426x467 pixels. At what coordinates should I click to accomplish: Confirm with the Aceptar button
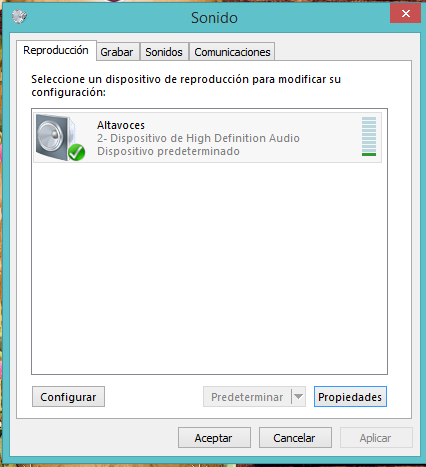(214, 438)
